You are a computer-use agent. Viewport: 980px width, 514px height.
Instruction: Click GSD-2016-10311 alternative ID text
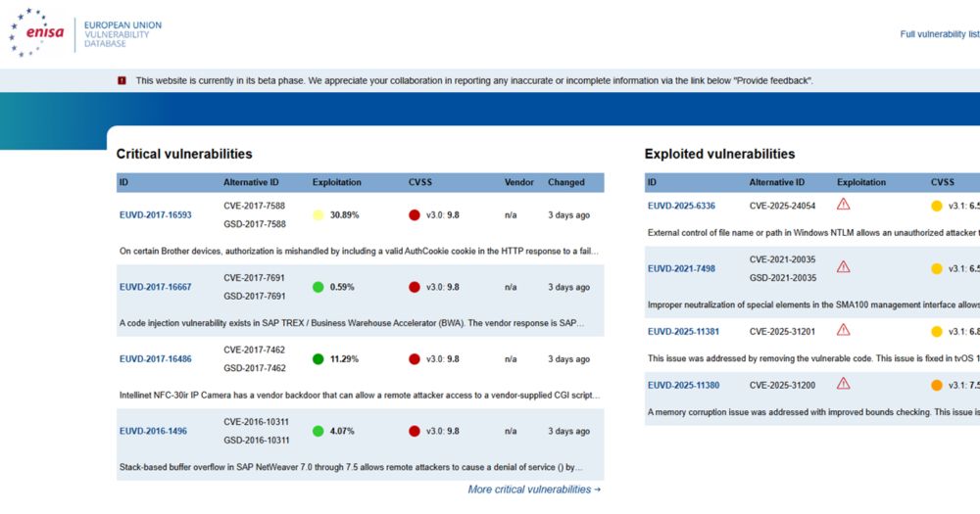click(x=256, y=440)
